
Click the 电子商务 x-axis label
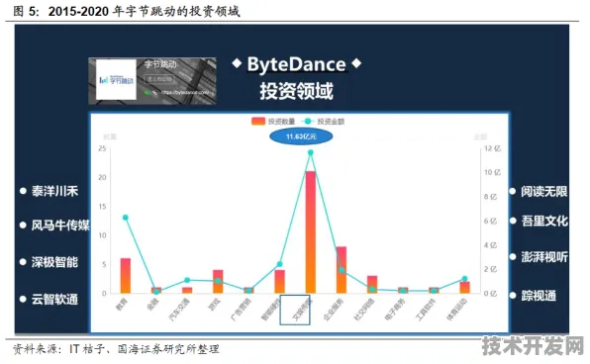coord(395,309)
